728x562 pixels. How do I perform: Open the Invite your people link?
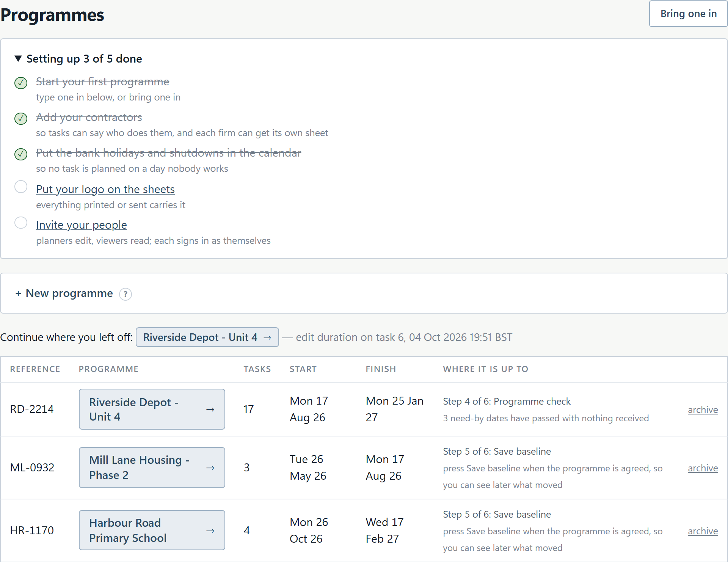[x=82, y=225]
